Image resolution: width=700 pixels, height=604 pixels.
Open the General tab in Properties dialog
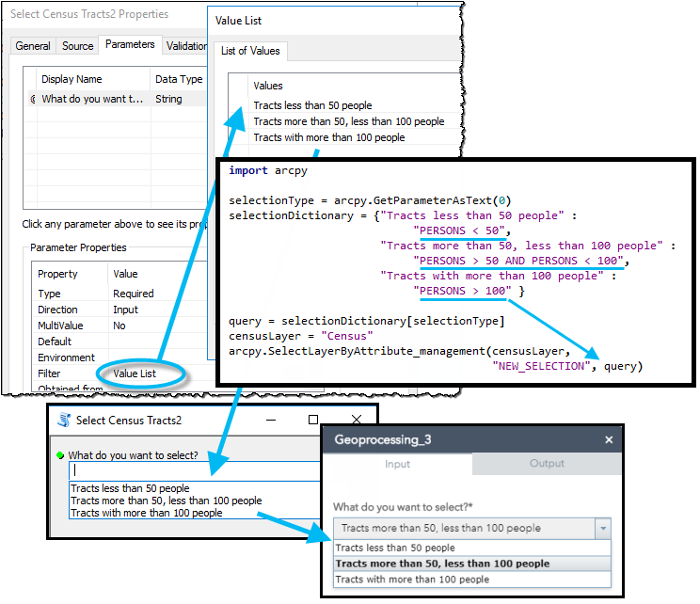[x=33, y=46]
